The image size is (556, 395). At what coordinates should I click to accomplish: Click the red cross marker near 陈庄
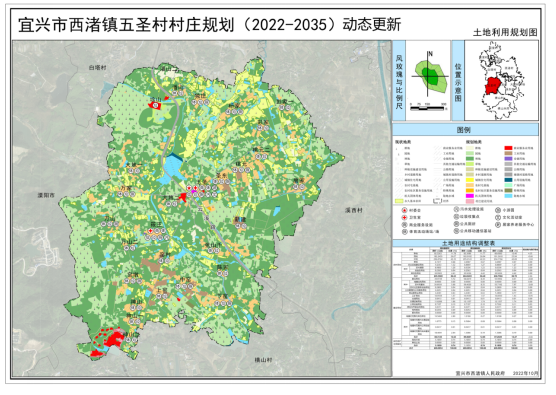point(151,231)
